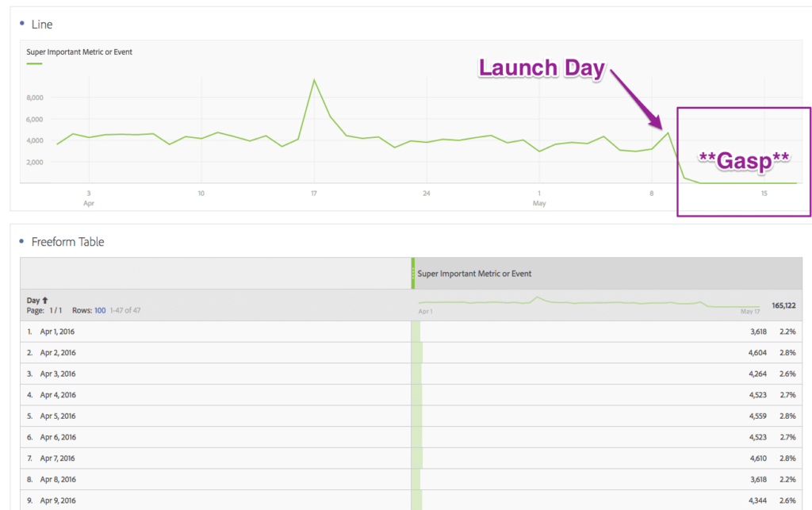Click the green handle on the metric column header
Screen dimensions: 812x510
[x=413, y=274]
